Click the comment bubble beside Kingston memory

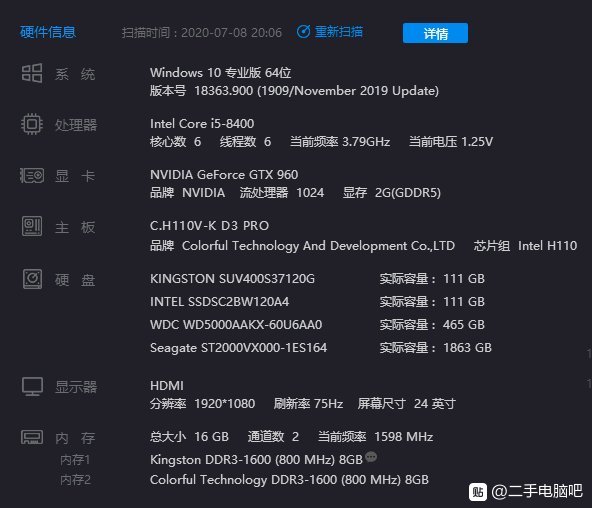click(371, 457)
